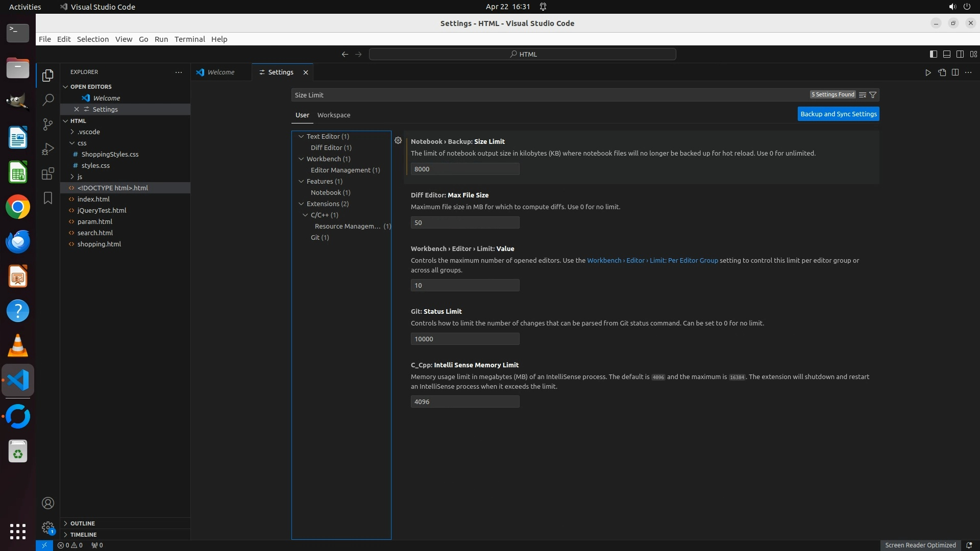Open Source Control view icon
This screenshot has width=980, height=551.
(48, 124)
